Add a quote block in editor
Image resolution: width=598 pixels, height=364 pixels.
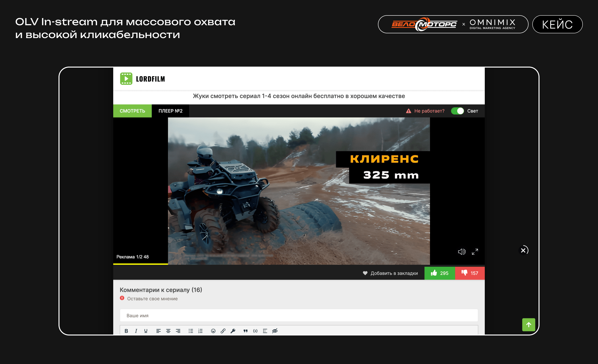pyautogui.click(x=245, y=331)
